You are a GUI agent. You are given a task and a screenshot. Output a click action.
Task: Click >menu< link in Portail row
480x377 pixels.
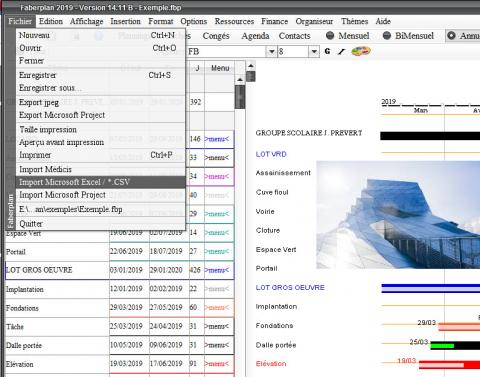[217, 251]
